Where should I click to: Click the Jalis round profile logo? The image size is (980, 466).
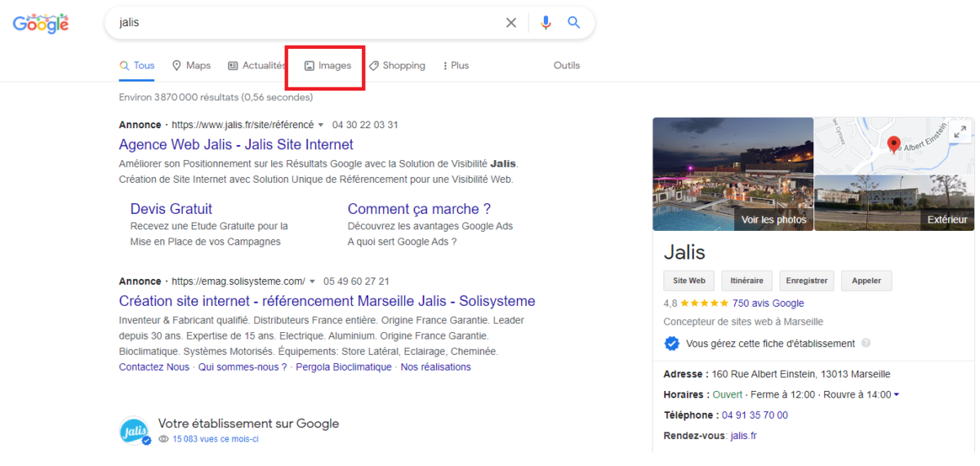pyautogui.click(x=134, y=431)
